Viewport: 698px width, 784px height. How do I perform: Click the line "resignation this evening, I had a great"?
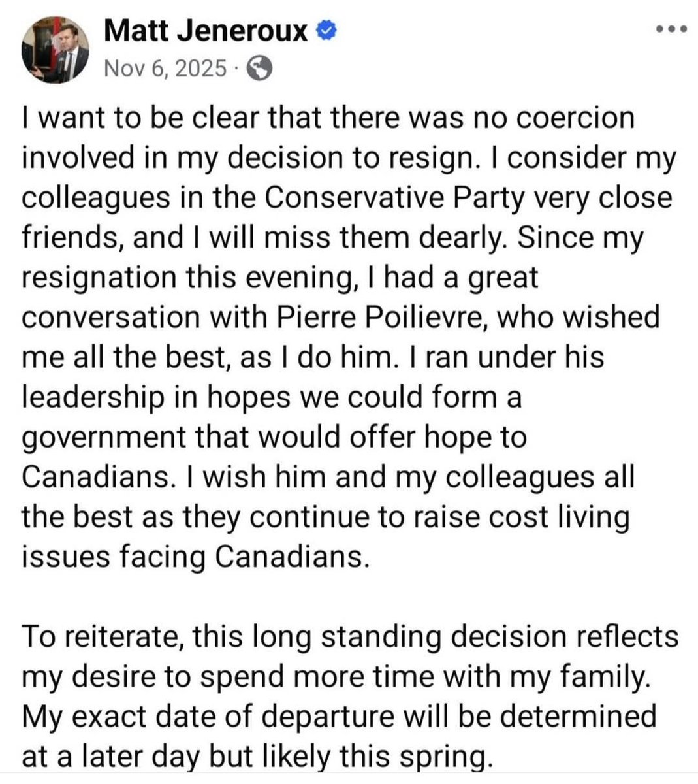tap(280, 278)
